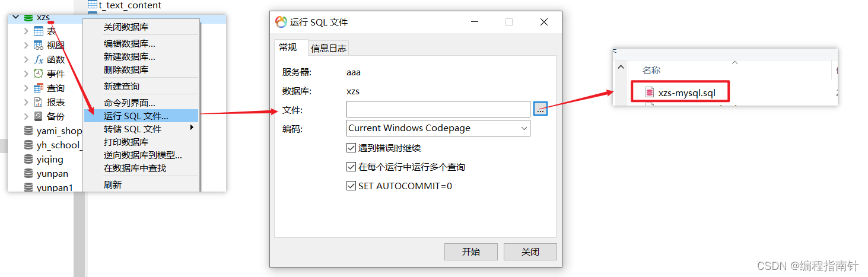Choose 运行 SQL 文件 from context menu
Image resolution: width=868 pixels, height=277 pixels.
[136, 116]
